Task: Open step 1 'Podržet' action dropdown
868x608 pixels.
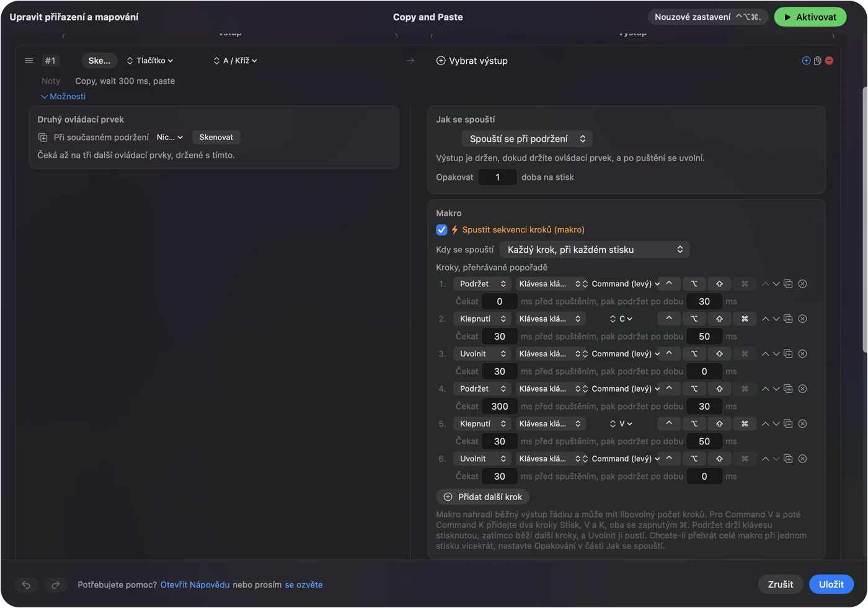Action: 482,284
